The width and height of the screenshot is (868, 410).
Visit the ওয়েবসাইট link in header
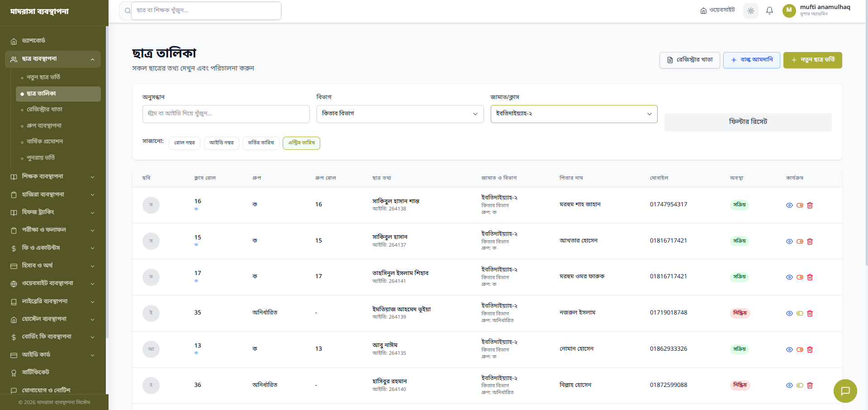pyautogui.click(x=717, y=10)
